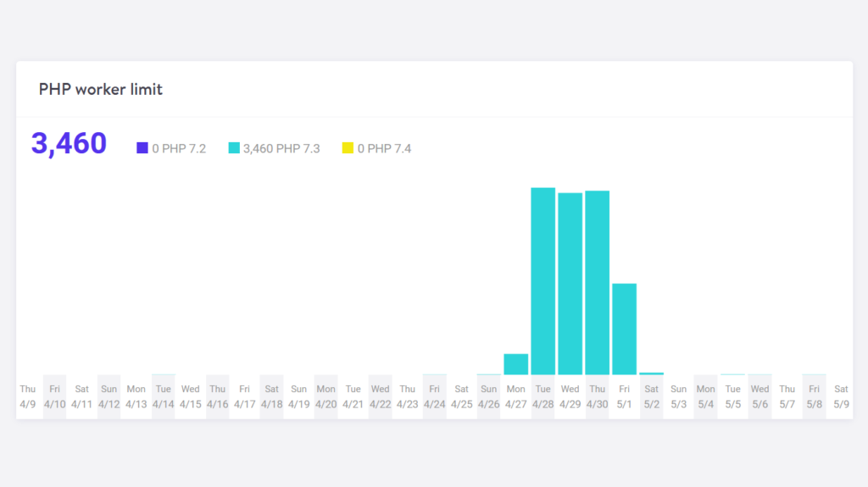Toggle the '0 PHP 7.2' legend label
The height and width of the screenshot is (487, 868).
(179, 148)
